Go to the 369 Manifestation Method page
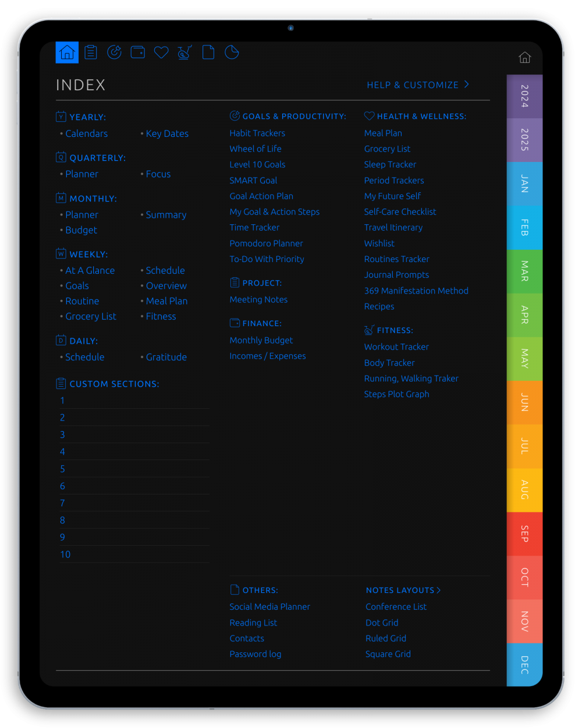Viewport: 582px width, 728px height. pyautogui.click(x=416, y=291)
